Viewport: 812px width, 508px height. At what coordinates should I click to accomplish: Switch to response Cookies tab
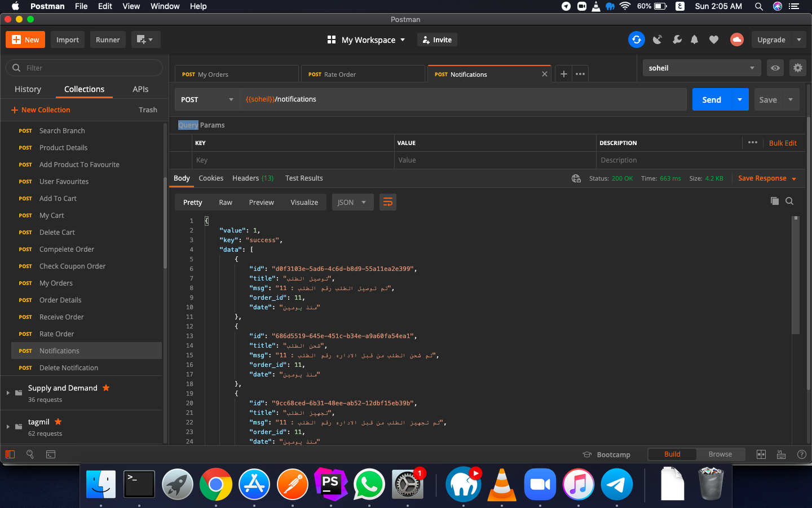[x=211, y=178]
